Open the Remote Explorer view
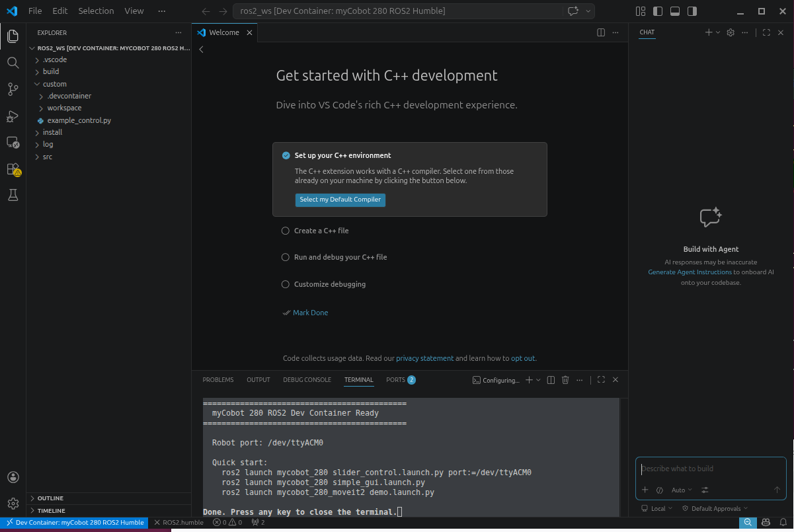The image size is (794, 532). pyautogui.click(x=13, y=143)
